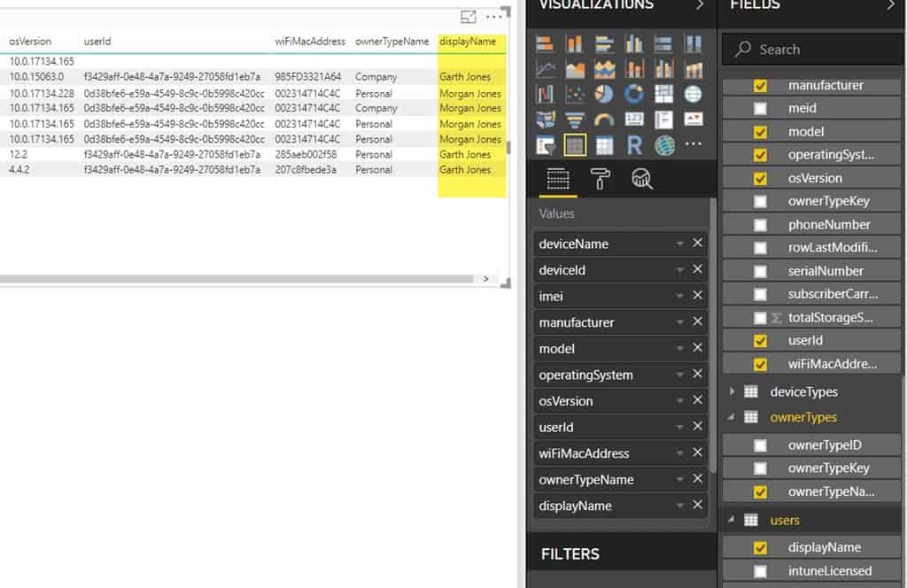Image resolution: width=907 pixels, height=588 pixels.
Task: Import a custom visual via ellipsis
Action: pos(693,144)
